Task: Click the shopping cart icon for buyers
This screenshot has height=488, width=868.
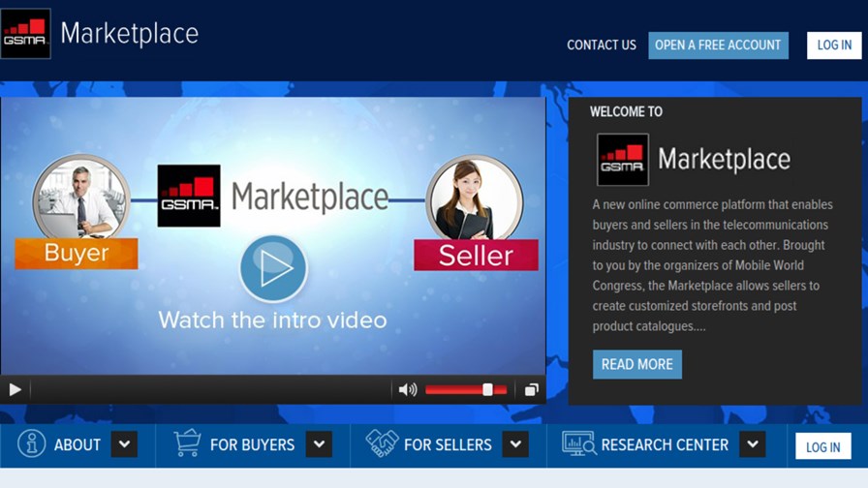Action: [187, 443]
